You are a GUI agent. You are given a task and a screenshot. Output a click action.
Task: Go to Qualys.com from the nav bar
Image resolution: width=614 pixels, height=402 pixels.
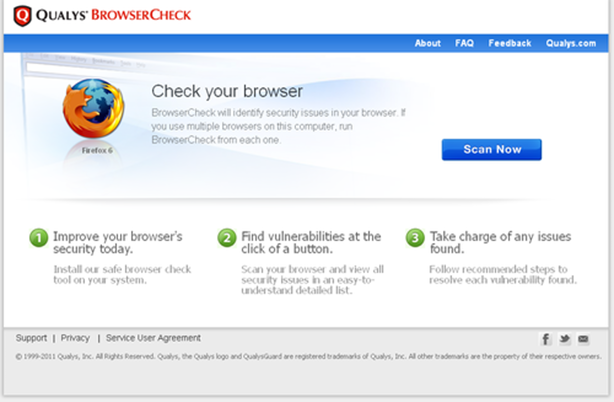tap(571, 43)
